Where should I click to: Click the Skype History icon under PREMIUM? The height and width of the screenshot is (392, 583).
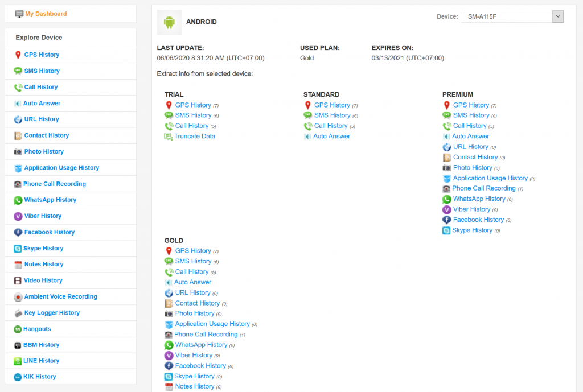(446, 231)
